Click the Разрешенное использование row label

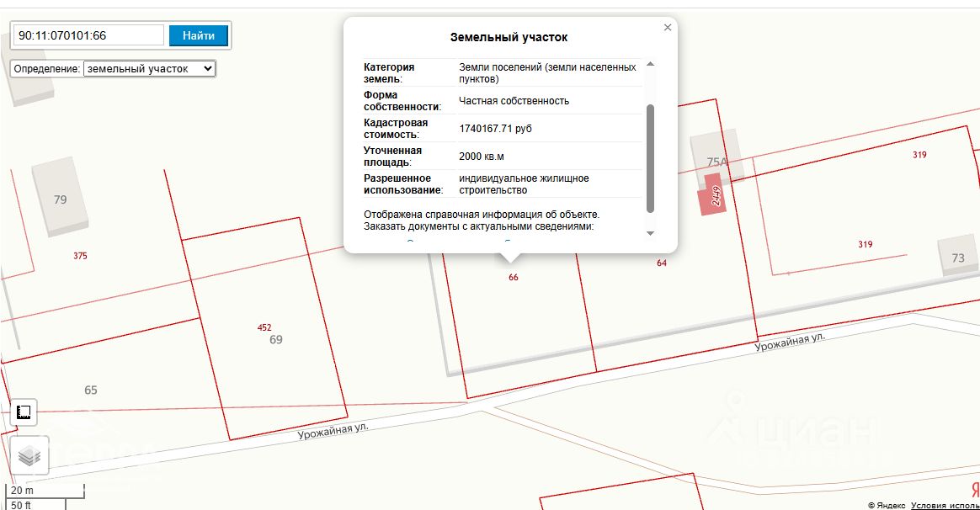(x=403, y=184)
